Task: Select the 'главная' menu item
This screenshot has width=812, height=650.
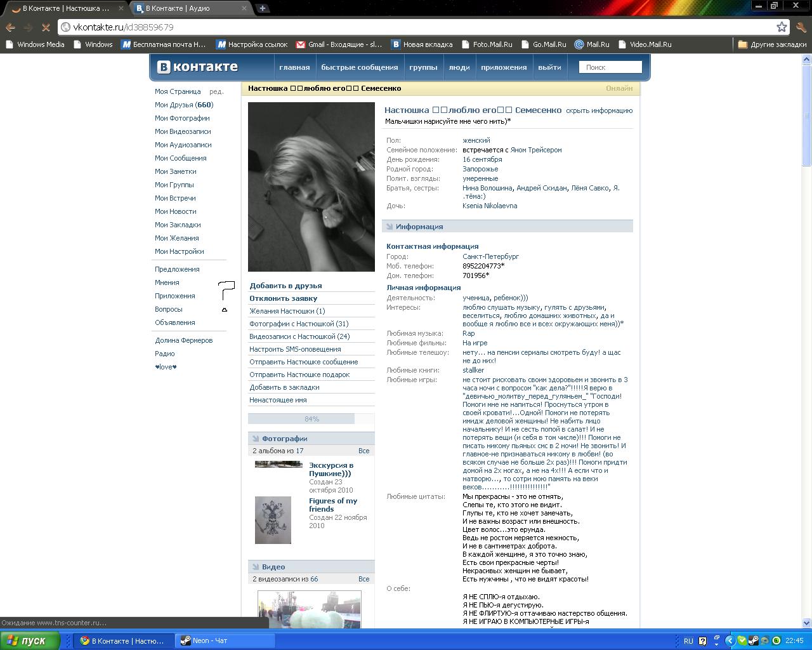Action: [294, 67]
